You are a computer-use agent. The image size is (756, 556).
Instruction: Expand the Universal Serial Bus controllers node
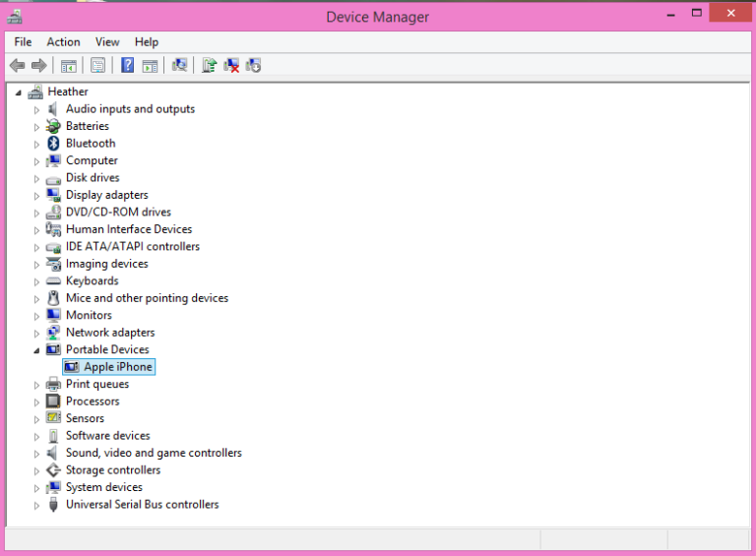pyautogui.click(x=37, y=505)
